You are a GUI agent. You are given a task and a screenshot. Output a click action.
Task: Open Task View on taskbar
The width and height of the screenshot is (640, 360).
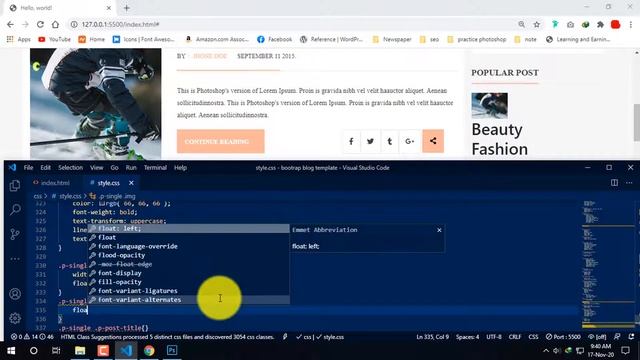click(56, 351)
